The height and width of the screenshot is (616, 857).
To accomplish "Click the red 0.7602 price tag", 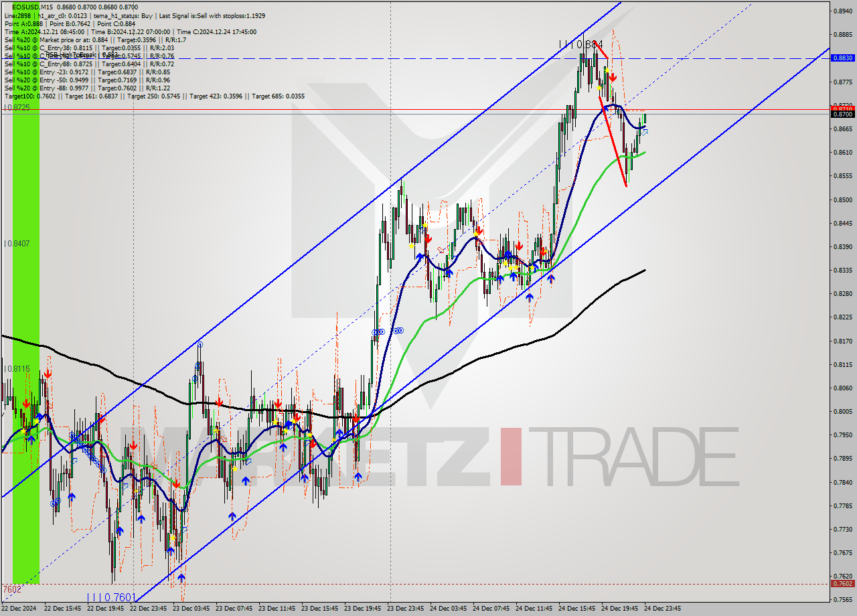I will (x=842, y=584).
